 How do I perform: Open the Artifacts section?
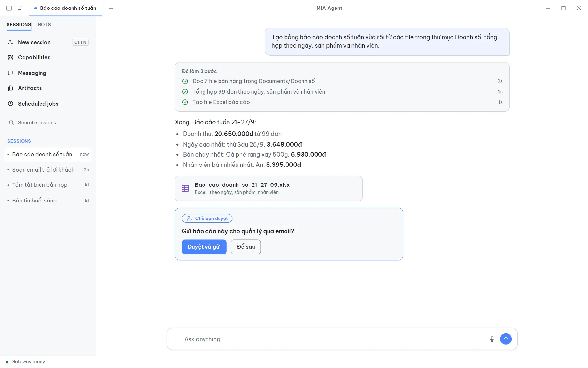pyautogui.click(x=48, y=88)
